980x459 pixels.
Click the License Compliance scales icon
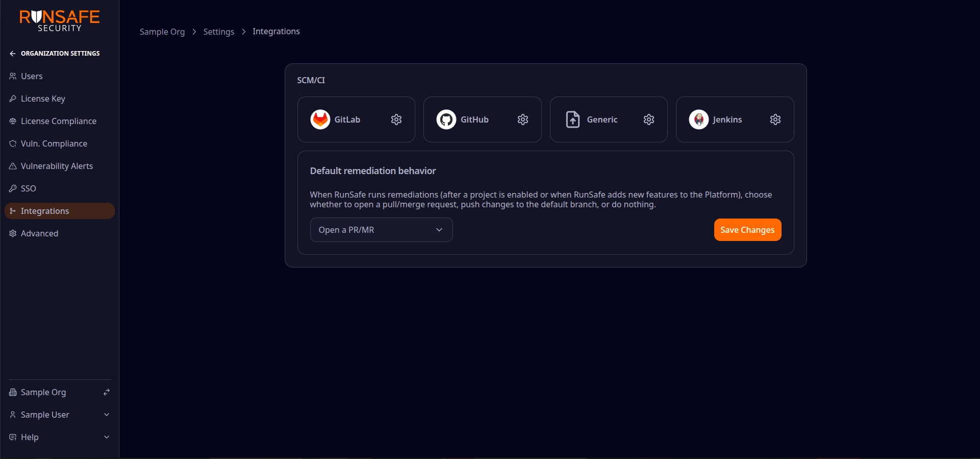click(13, 121)
